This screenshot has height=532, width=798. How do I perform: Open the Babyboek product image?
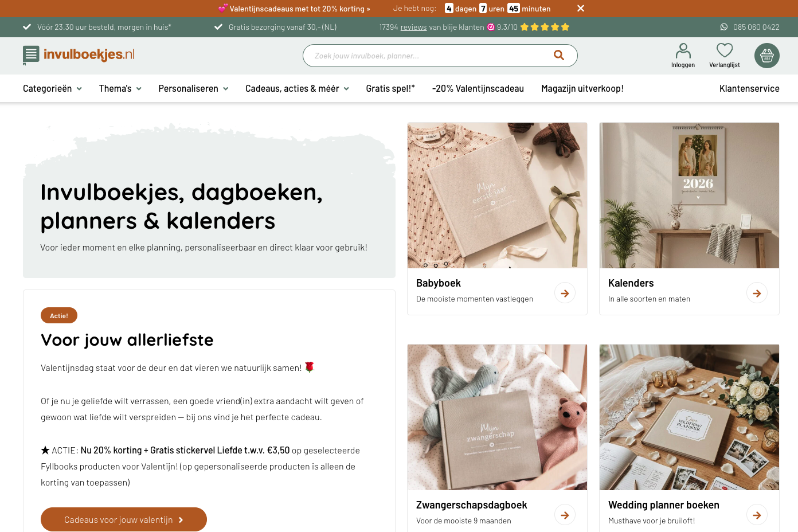(497, 195)
